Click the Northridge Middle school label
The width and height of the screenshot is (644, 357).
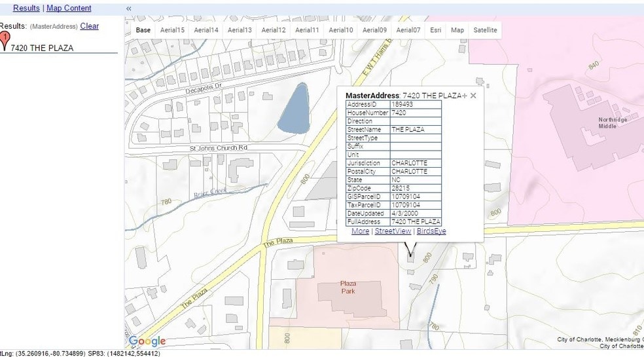coord(613,122)
